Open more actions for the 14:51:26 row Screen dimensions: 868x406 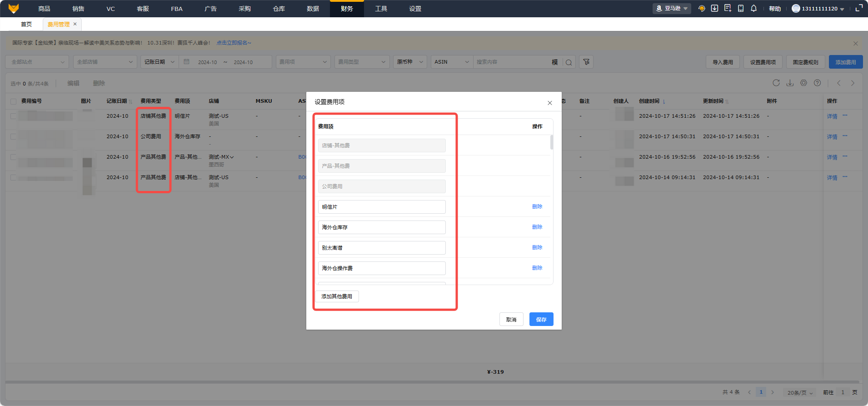point(845,115)
